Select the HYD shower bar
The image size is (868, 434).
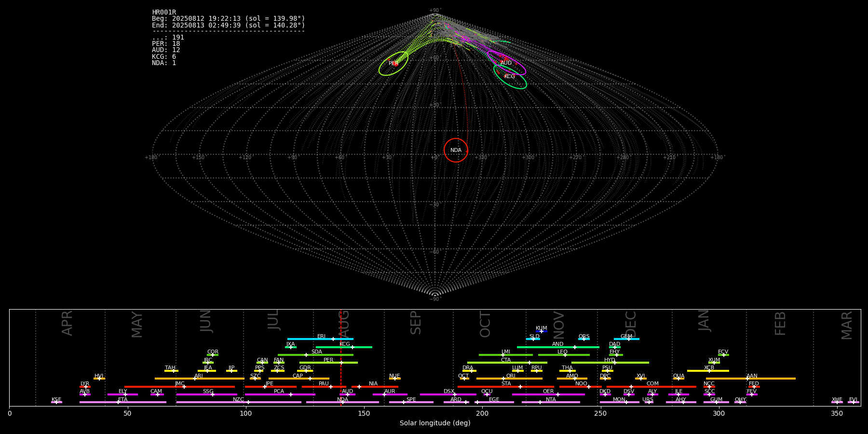pyautogui.click(x=610, y=363)
